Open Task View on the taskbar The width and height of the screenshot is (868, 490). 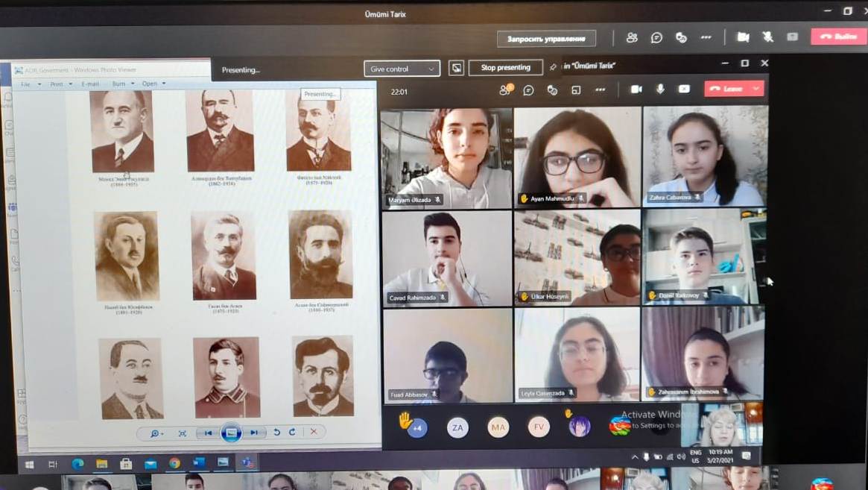click(x=53, y=464)
